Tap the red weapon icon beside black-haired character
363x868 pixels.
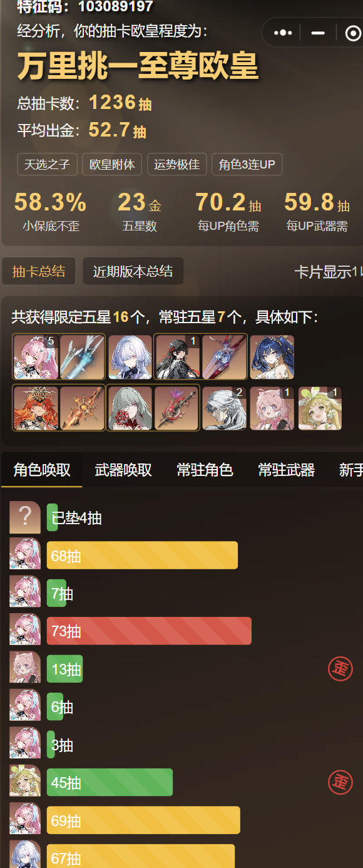coord(224,357)
